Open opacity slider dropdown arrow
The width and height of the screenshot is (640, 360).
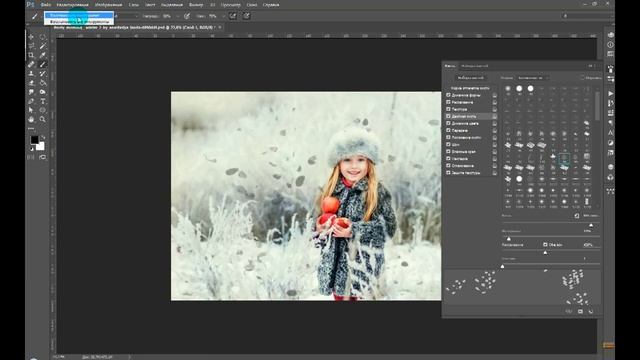pyautogui.click(x=178, y=16)
